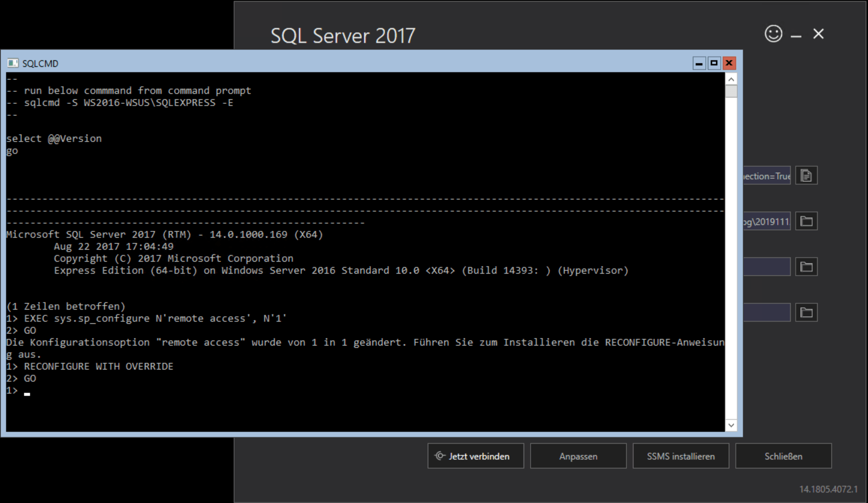Click the path field showing 'og\2019111'
Screen dimensions: 868x503
pos(767,221)
